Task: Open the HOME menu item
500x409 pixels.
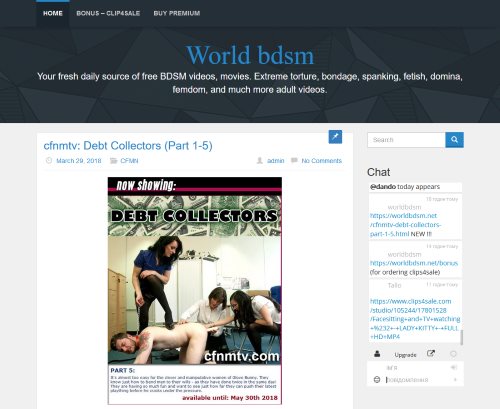Action: pos(53,13)
